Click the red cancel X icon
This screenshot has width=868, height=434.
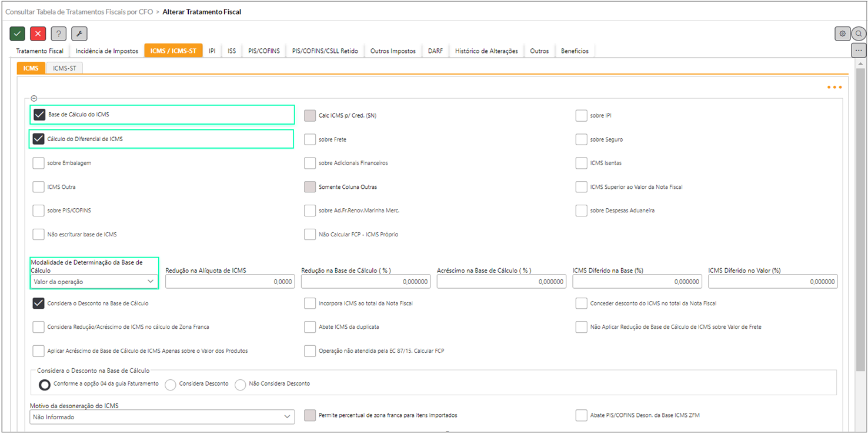point(38,34)
